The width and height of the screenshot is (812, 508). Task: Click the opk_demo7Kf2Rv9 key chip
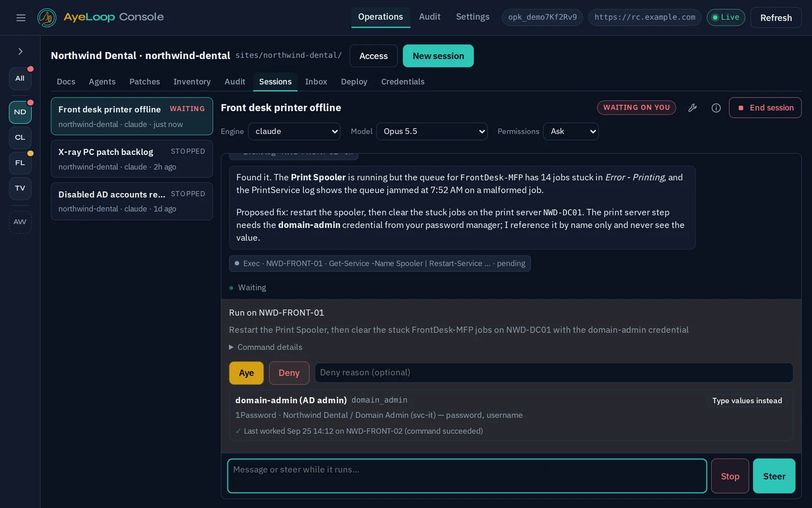(x=542, y=17)
